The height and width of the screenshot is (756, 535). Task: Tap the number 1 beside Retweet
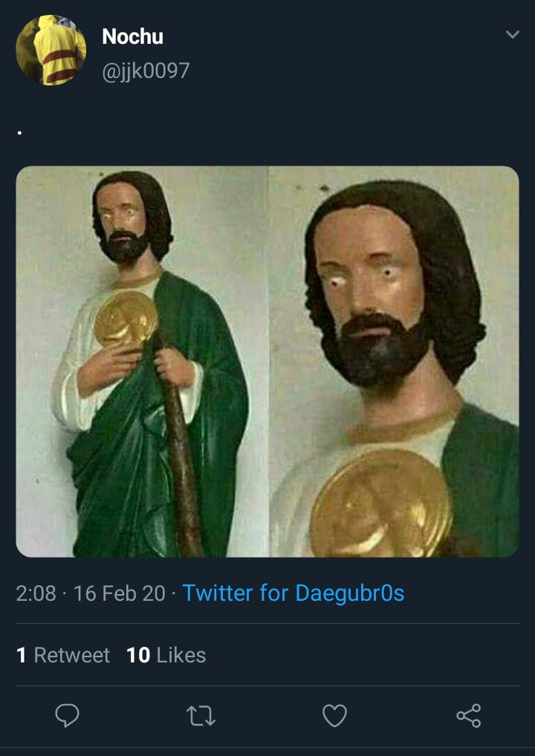(x=21, y=655)
